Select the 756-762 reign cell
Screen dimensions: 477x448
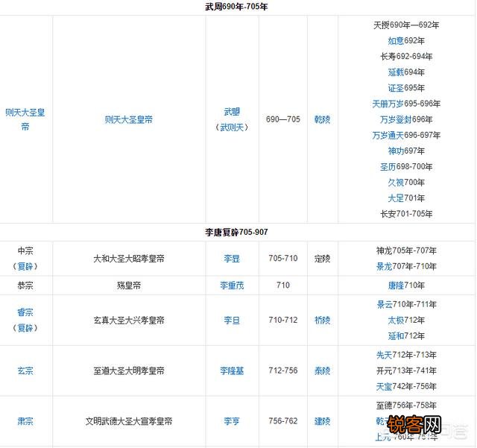point(283,421)
